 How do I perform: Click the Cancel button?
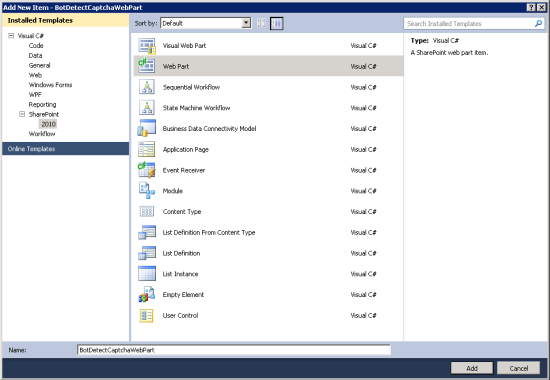(x=518, y=368)
